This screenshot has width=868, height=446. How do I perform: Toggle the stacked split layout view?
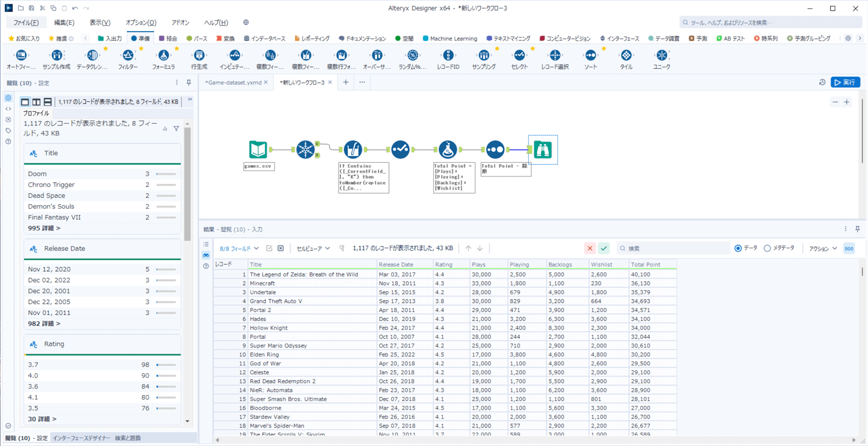coord(48,102)
